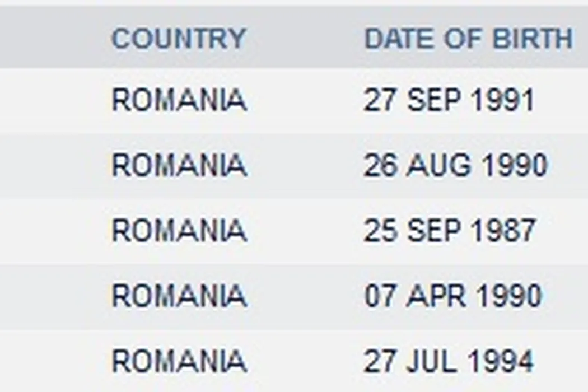Click empty cell left of ROMANIA, APR 1990 row
This screenshot has width=588, height=392.
(x=50, y=296)
